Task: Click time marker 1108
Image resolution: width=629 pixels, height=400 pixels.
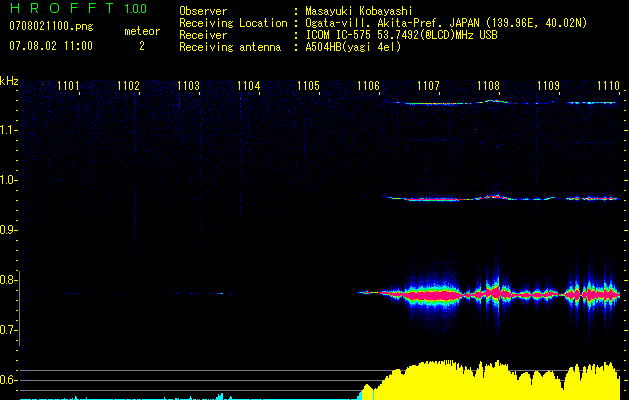Action: 488,85
